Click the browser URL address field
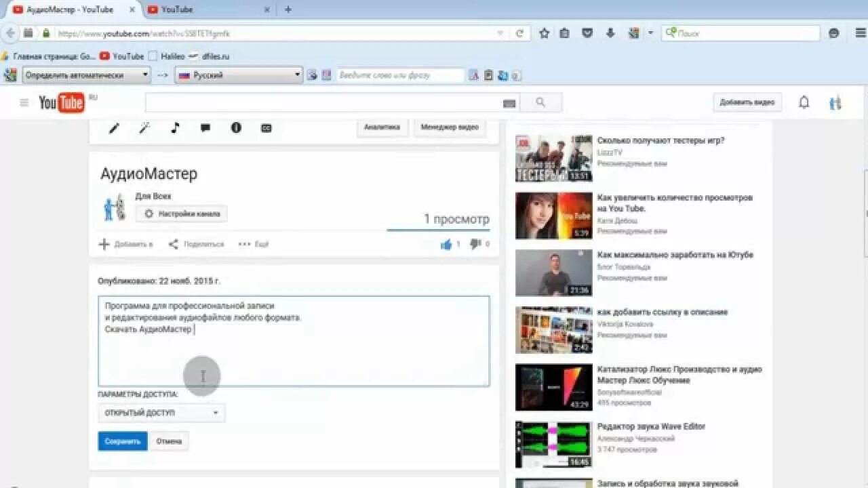The image size is (868, 488). click(275, 33)
